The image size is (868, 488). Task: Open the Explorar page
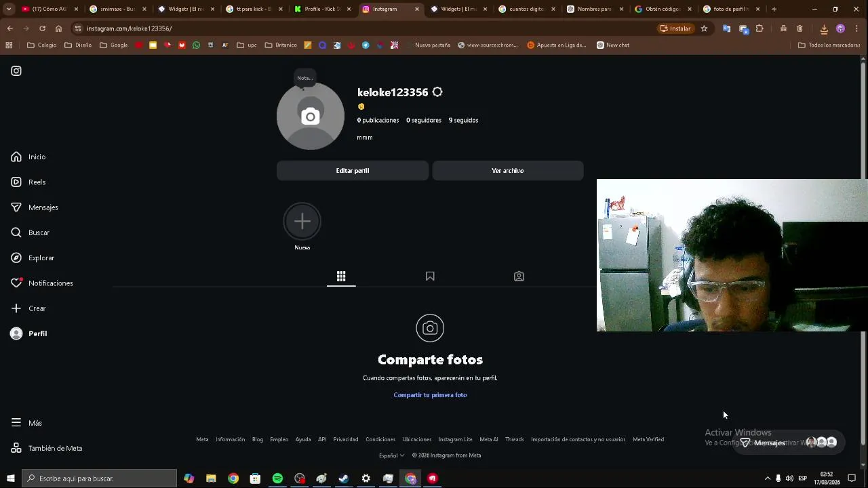(33, 258)
